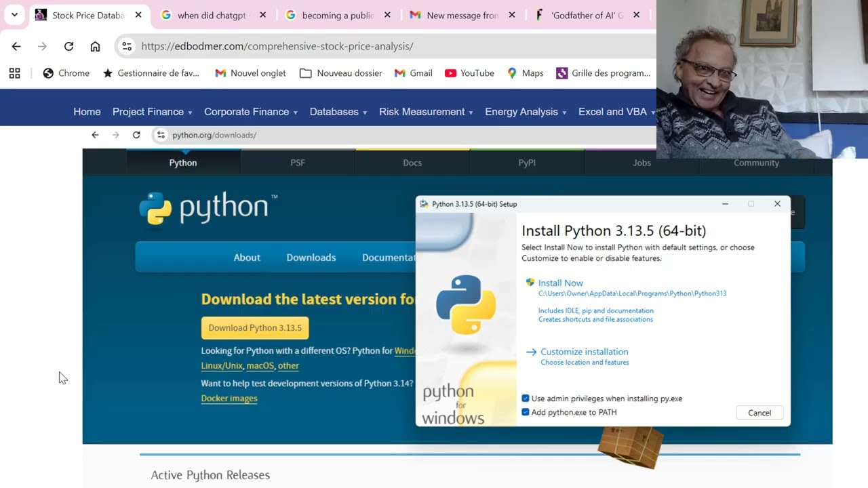This screenshot has width=868, height=488.
Task: Close the Python Setup window
Action: click(x=777, y=204)
